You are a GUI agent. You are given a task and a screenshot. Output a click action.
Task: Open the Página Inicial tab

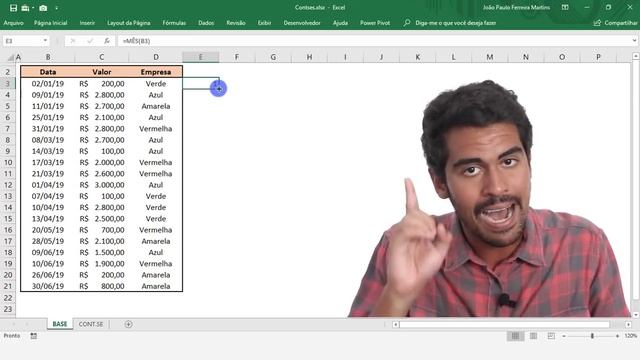[x=51, y=23]
